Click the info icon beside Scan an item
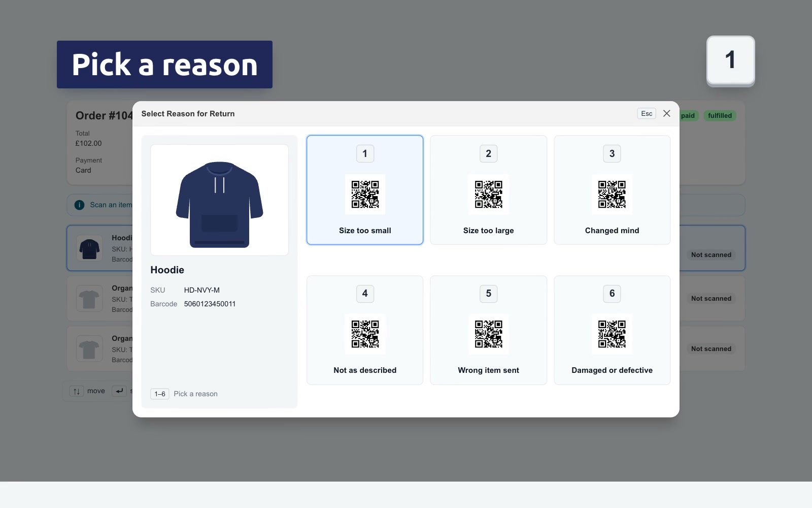 coord(80,205)
